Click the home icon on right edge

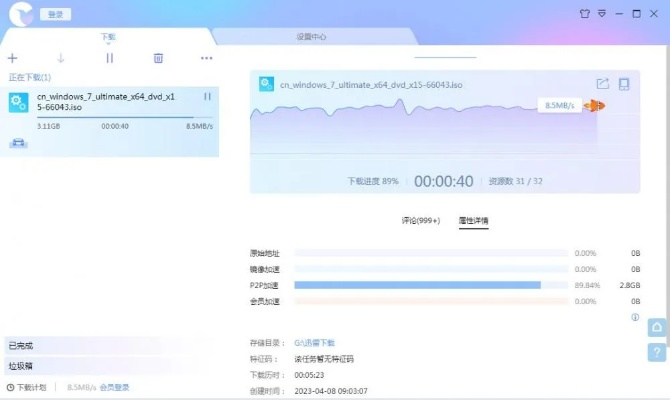(x=657, y=328)
